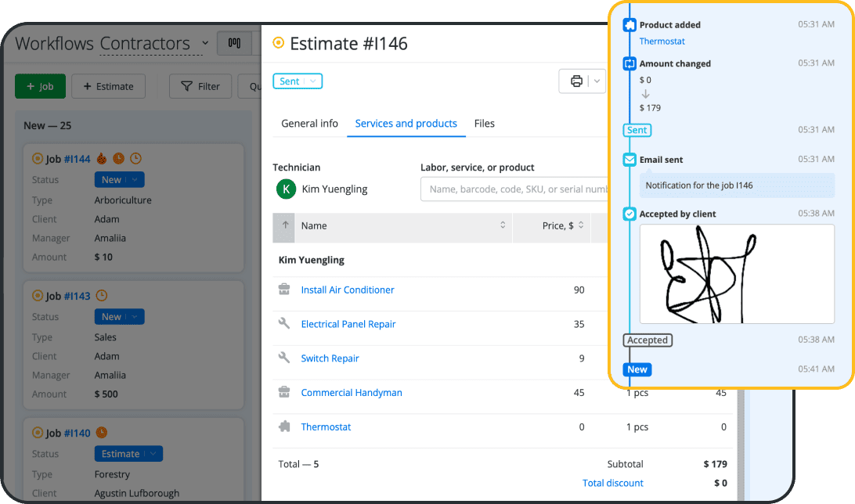The image size is (855, 504).
Task: Click the Accepted by client checkmark icon
Action: 630,214
